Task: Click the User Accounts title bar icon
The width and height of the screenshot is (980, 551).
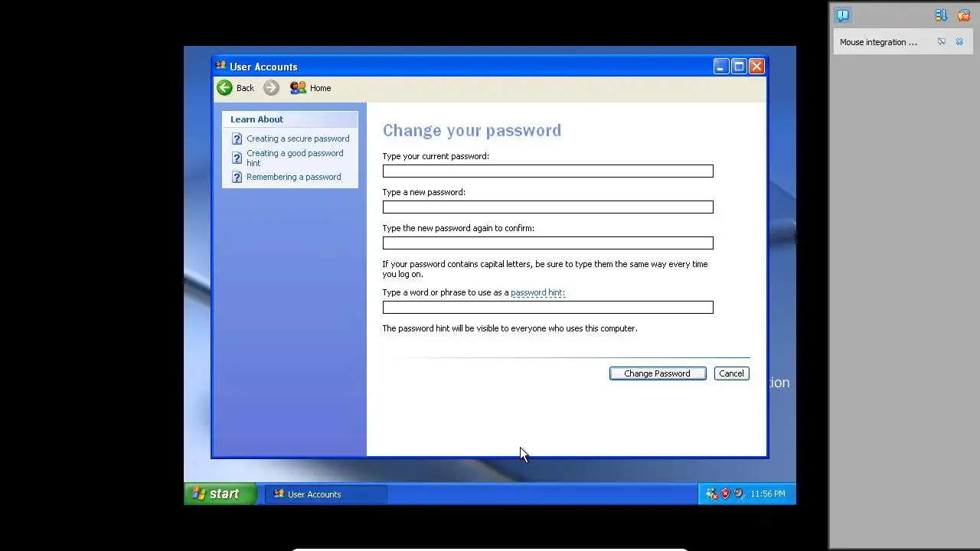Action: click(x=220, y=67)
